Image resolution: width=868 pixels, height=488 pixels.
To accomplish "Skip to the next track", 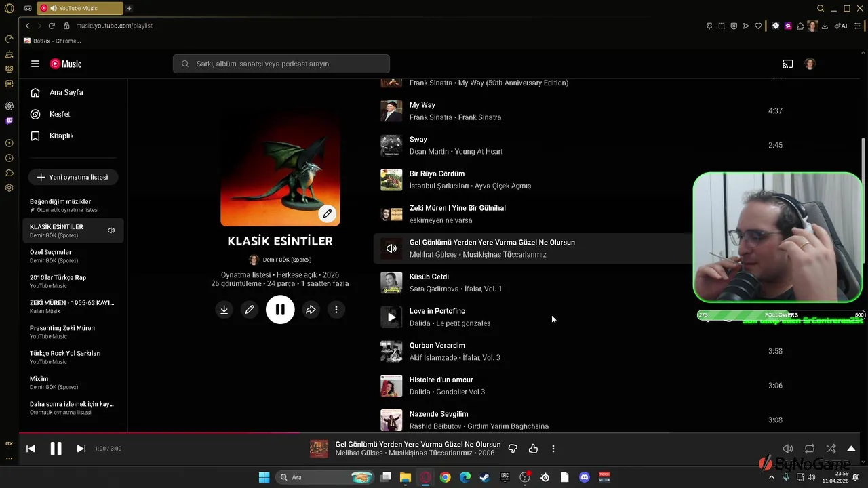I will pyautogui.click(x=81, y=449).
